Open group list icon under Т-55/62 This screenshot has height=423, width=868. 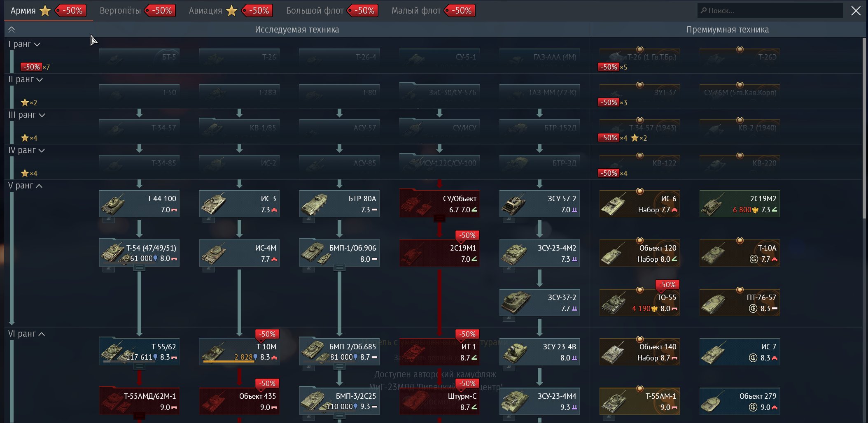click(x=140, y=367)
